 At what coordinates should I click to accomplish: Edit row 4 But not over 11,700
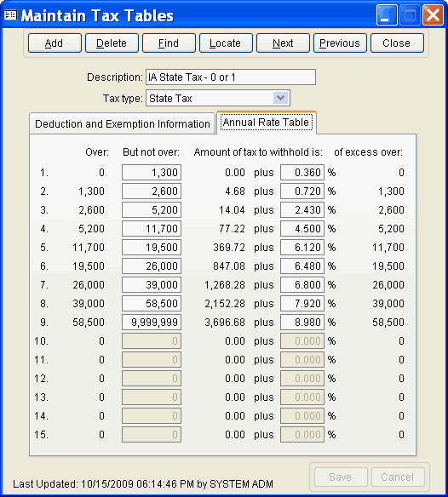[152, 229]
